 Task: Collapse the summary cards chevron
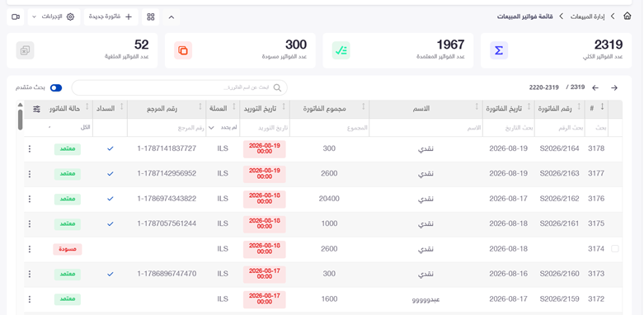tap(172, 16)
